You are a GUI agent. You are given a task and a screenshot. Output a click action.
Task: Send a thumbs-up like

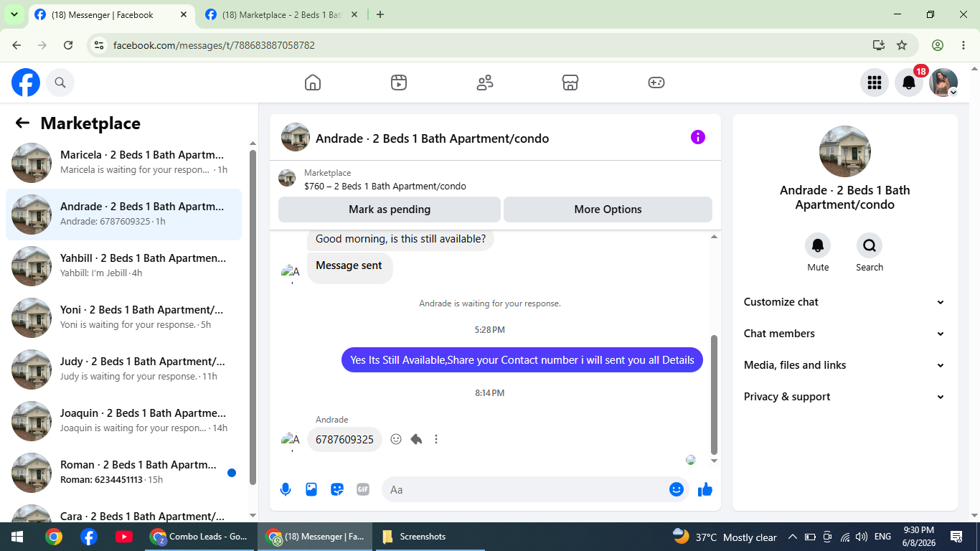point(705,489)
